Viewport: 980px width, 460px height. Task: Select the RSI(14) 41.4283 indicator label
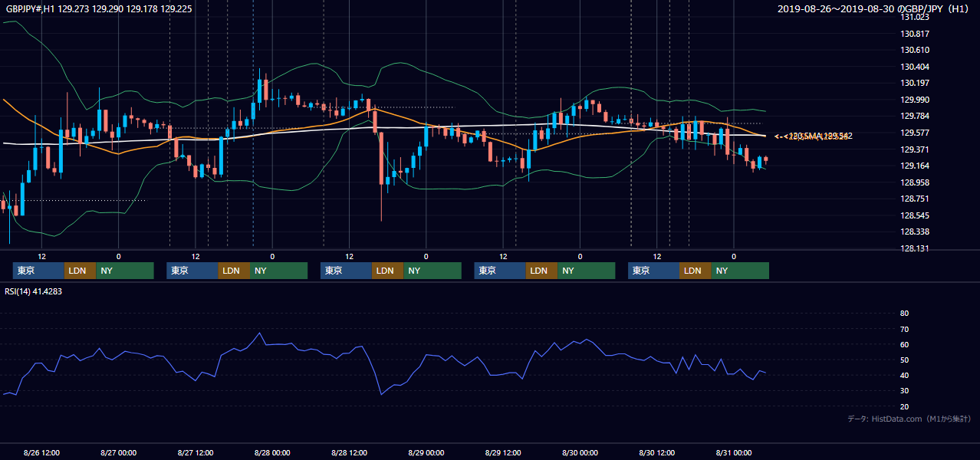point(34,291)
